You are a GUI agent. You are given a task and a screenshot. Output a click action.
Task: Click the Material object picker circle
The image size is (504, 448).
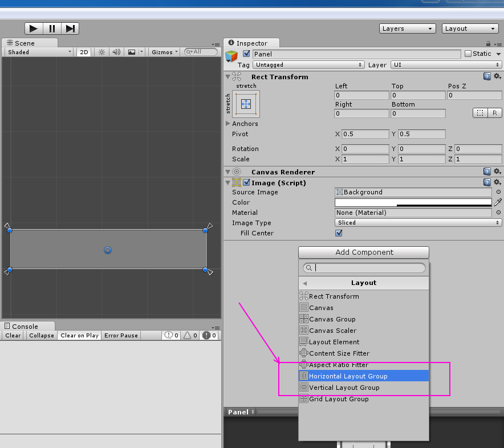point(498,213)
